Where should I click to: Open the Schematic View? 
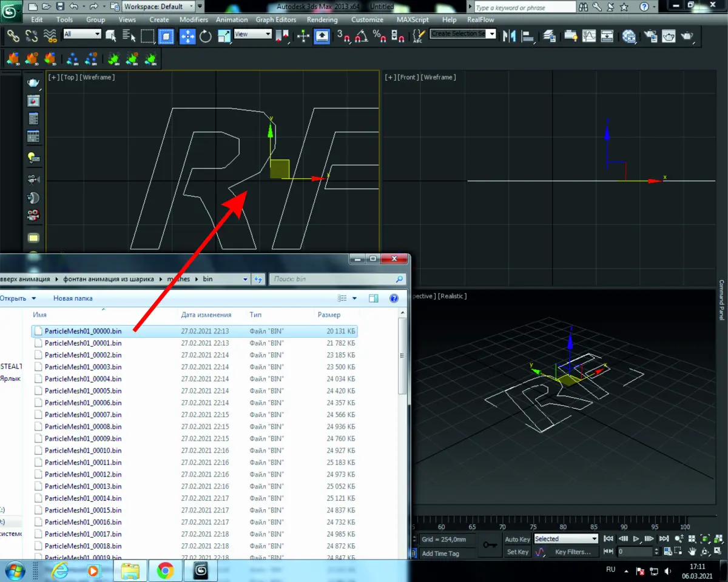coord(607,36)
